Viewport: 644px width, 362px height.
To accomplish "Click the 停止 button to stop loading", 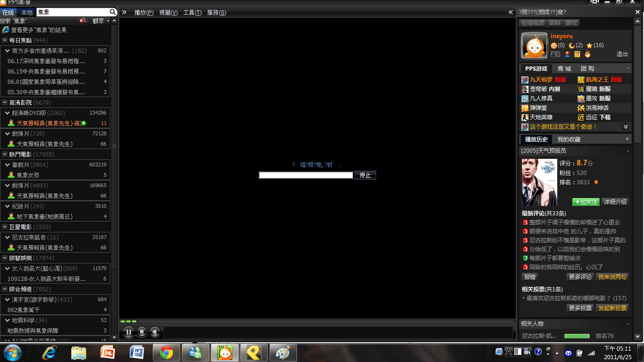I will (365, 175).
